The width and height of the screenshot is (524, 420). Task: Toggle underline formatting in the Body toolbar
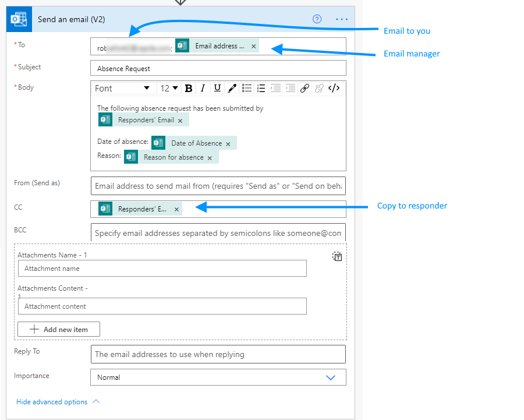pyautogui.click(x=217, y=89)
